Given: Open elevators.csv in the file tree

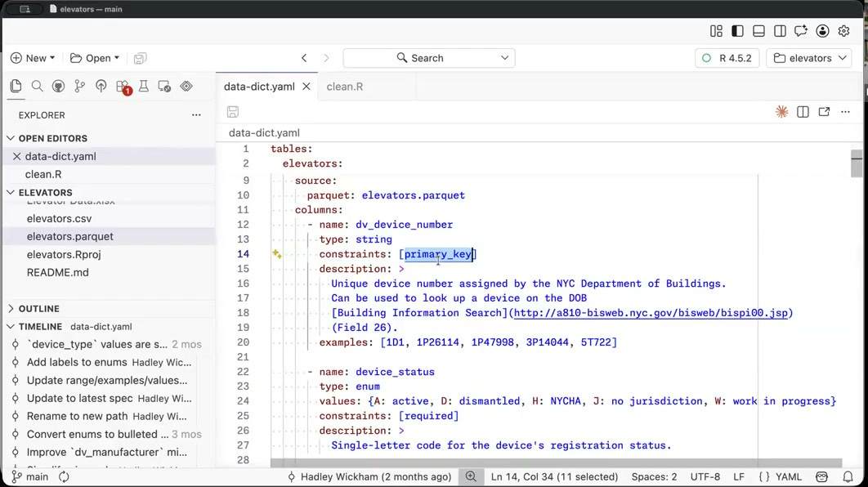Looking at the screenshot, I should (x=59, y=219).
